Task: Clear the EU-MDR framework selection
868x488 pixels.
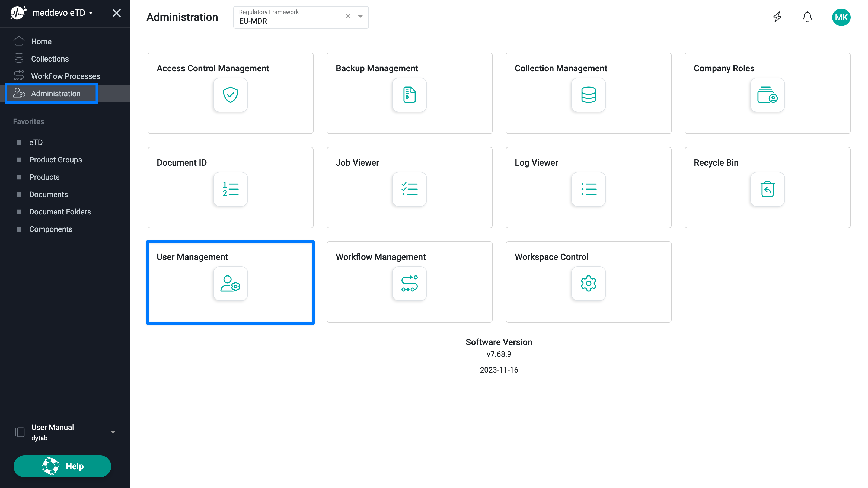Action: pos(348,16)
